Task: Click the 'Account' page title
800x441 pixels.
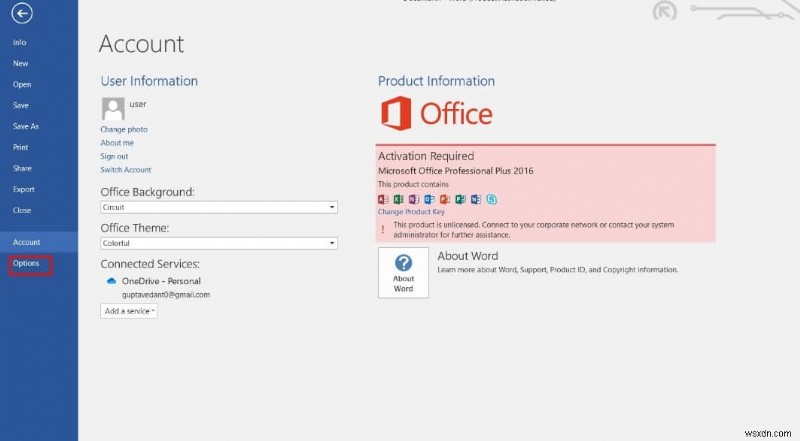Action: tap(141, 44)
